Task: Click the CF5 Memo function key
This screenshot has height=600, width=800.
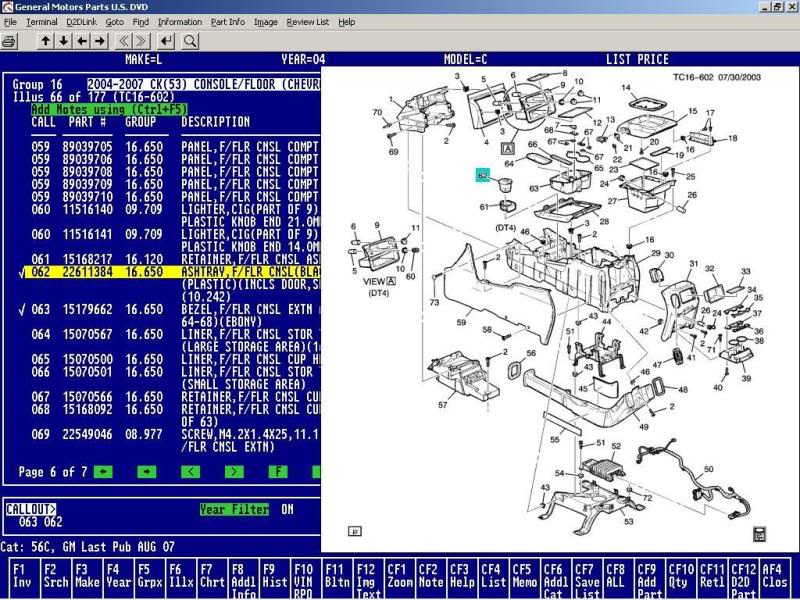Action: pos(526,579)
